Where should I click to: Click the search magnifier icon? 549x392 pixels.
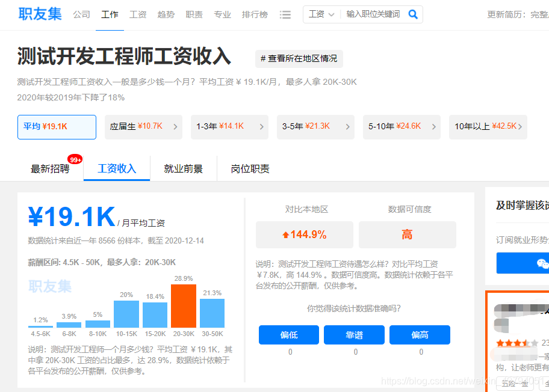coord(413,13)
